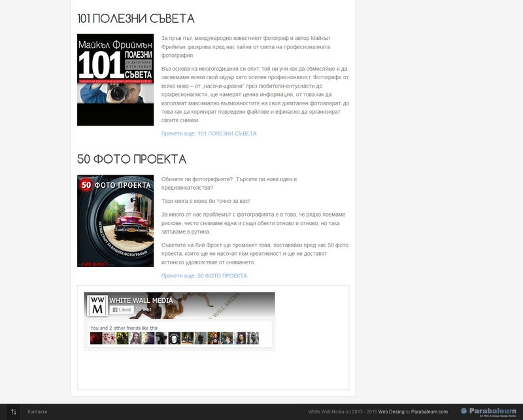Click the 101 ПОЛЕЗНИ СЪВЕТА book cover

click(x=116, y=80)
